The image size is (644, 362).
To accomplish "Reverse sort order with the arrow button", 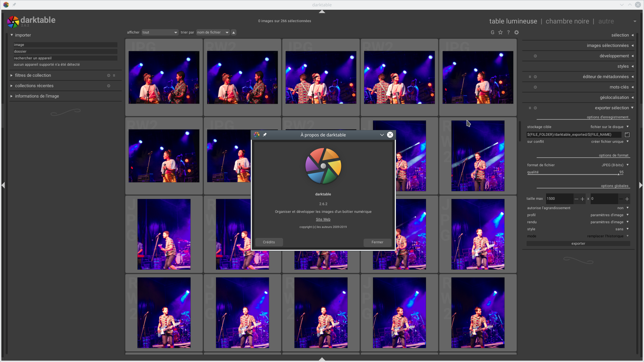I will pos(234,33).
